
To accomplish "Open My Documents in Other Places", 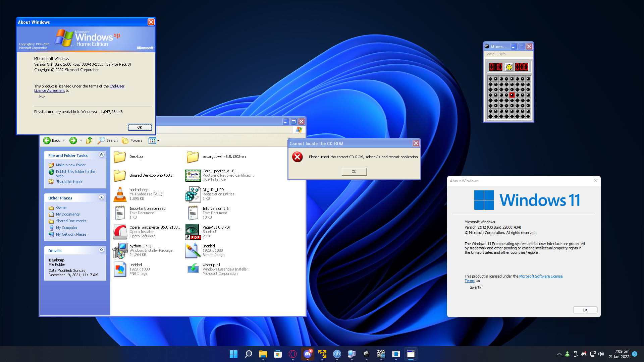I will point(68,214).
